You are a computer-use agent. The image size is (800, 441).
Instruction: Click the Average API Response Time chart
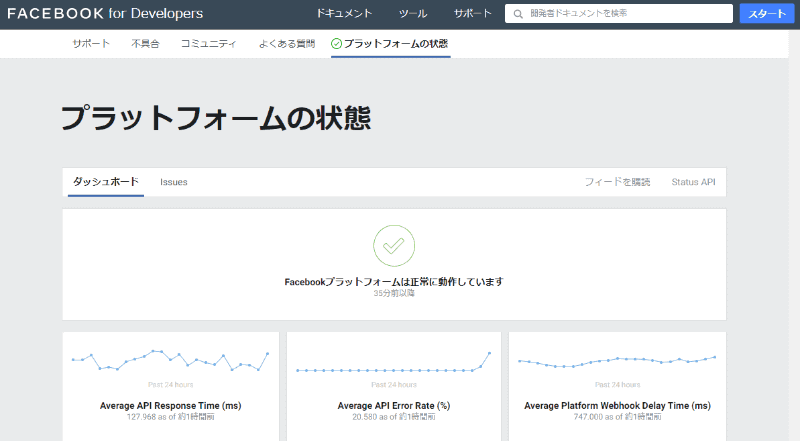(x=170, y=360)
